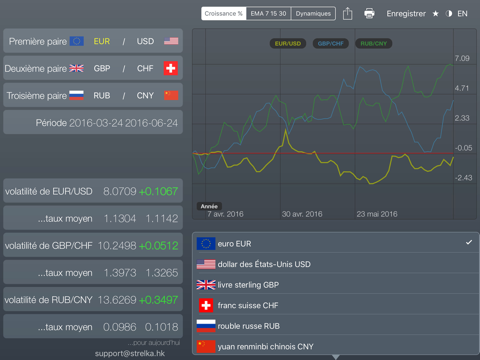Click the UK flag in Deuxième paire
Image resolution: width=480 pixels, height=360 pixels.
pos(77,68)
